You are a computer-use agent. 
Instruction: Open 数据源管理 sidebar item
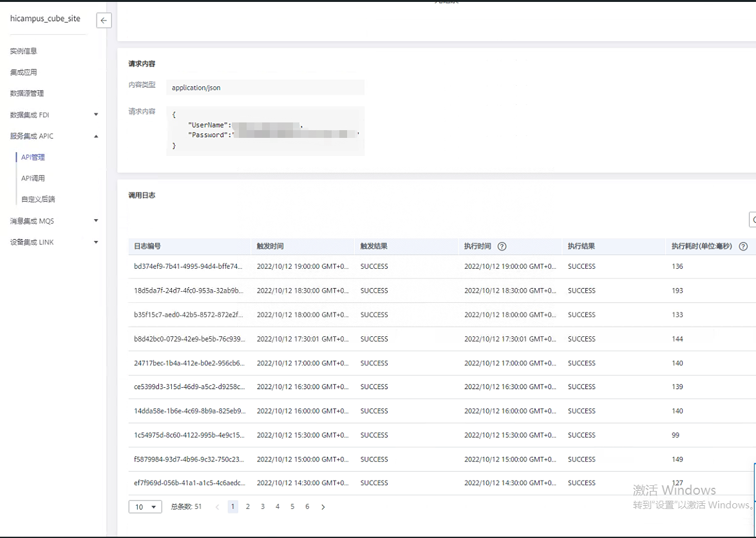tap(27, 93)
